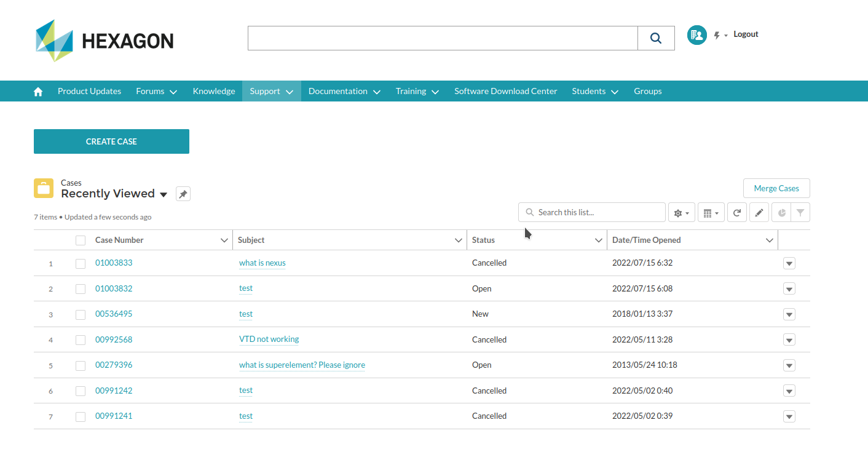Open the Recently Viewed list dropdown
This screenshot has height=476, width=868.
164,194
